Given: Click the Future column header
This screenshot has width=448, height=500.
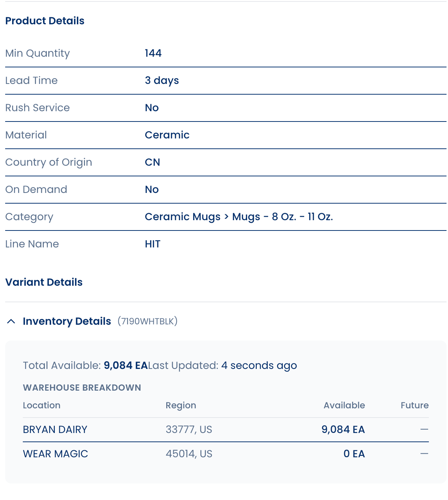Looking at the screenshot, I should click(x=415, y=405).
